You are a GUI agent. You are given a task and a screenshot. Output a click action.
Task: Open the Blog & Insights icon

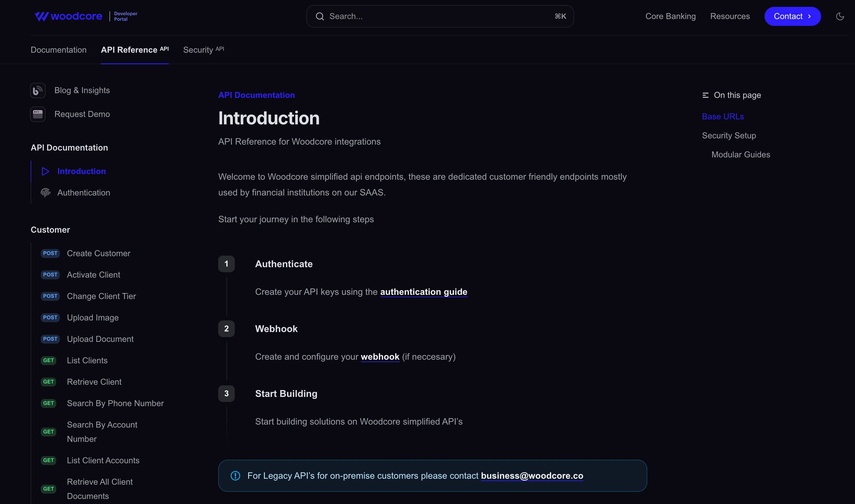tap(38, 90)
